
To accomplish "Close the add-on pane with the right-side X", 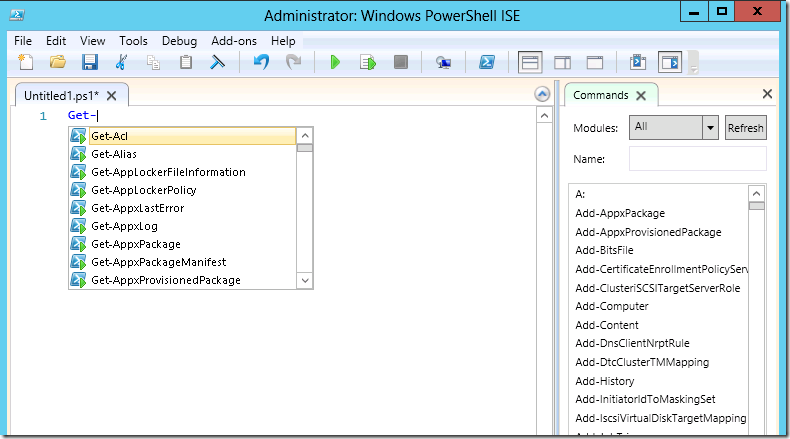I will [x=767, y=94].
